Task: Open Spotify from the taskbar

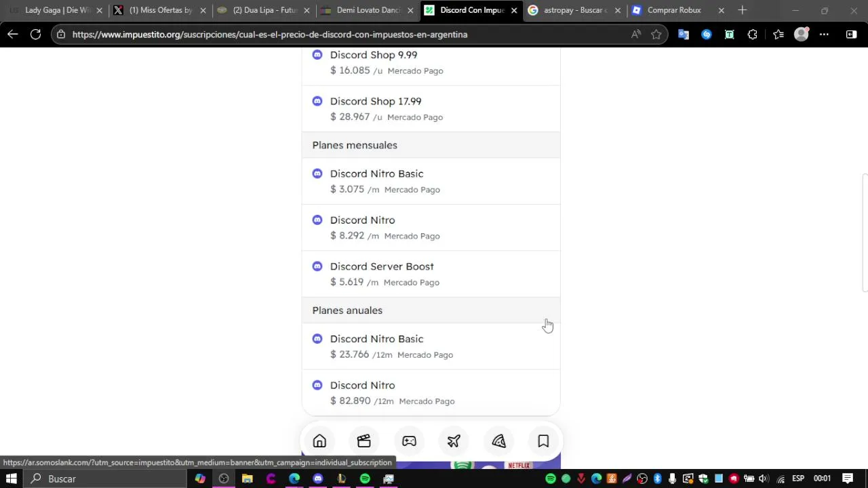Action: [x=365, y=479]
